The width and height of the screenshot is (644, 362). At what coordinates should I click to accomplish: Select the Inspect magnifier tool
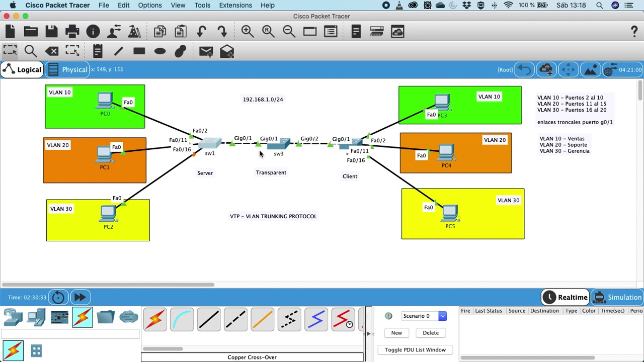point(31,51)
